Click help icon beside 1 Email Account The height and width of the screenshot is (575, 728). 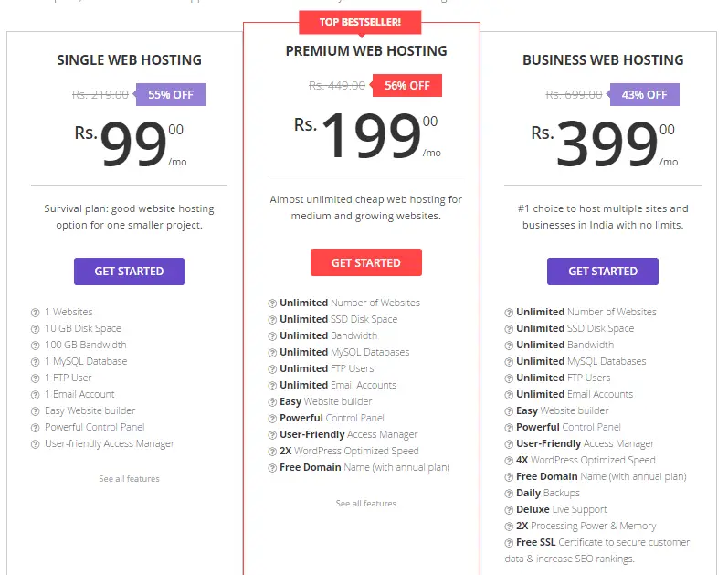(x=35, y=395)
